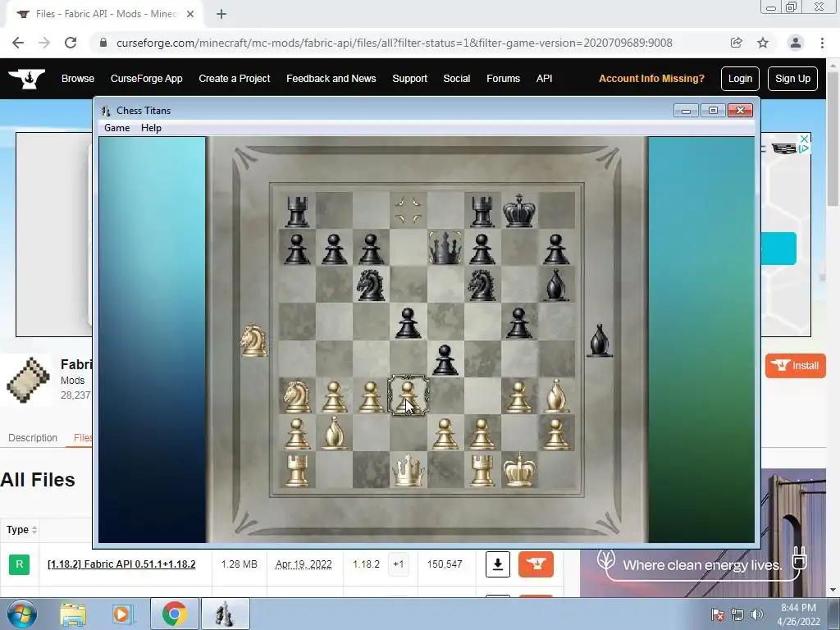Install Fabric API 0.51.1 via the orange CurseForge icon
The height and width of the screenshot is (630, 840).
point(536,564)
